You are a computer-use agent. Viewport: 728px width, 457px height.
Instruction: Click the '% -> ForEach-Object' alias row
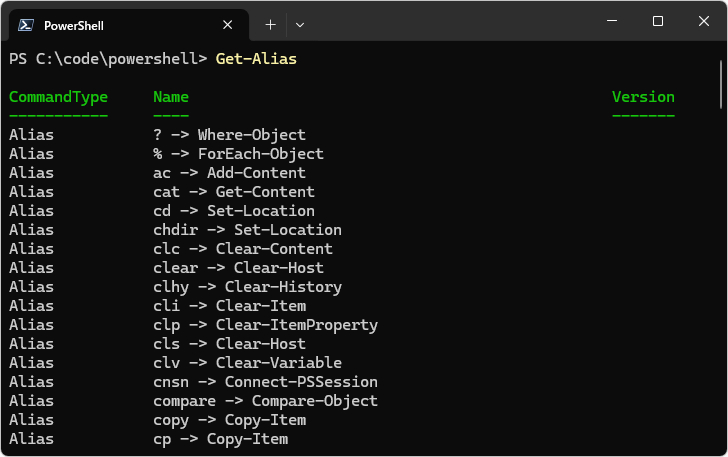tap(238, 154)
